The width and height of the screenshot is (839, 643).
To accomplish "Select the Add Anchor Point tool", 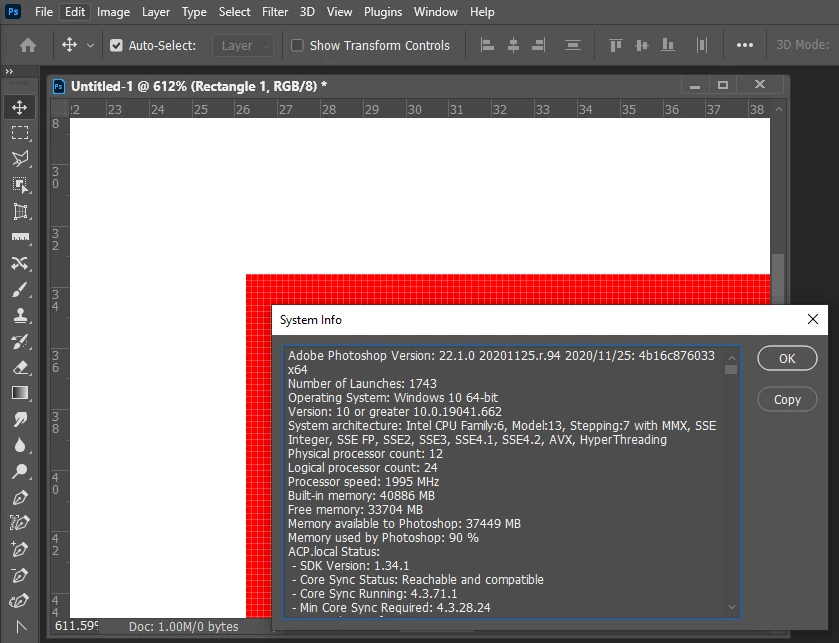I will click(20, 549).
